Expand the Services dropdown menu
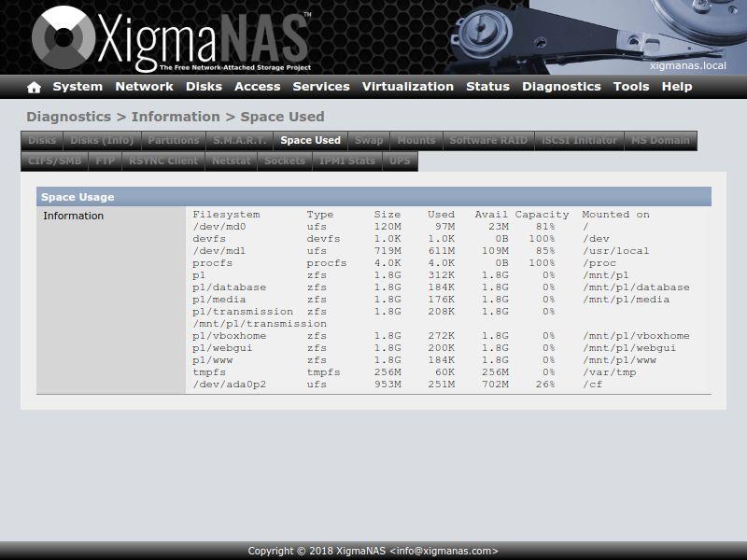 pos(321,87)
